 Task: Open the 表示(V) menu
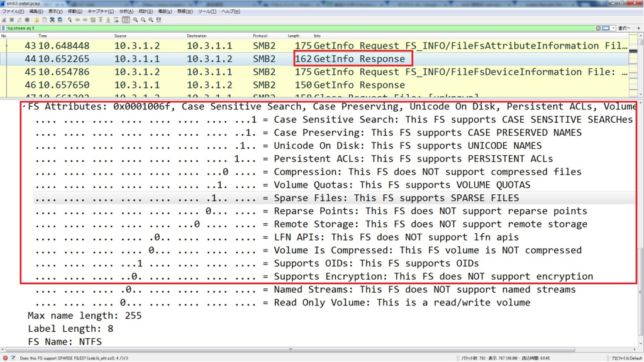point(55,11)
